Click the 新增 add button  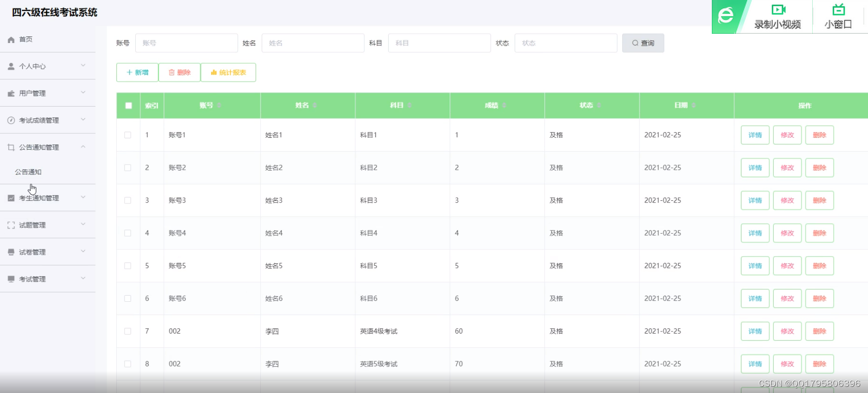point(137,72)
